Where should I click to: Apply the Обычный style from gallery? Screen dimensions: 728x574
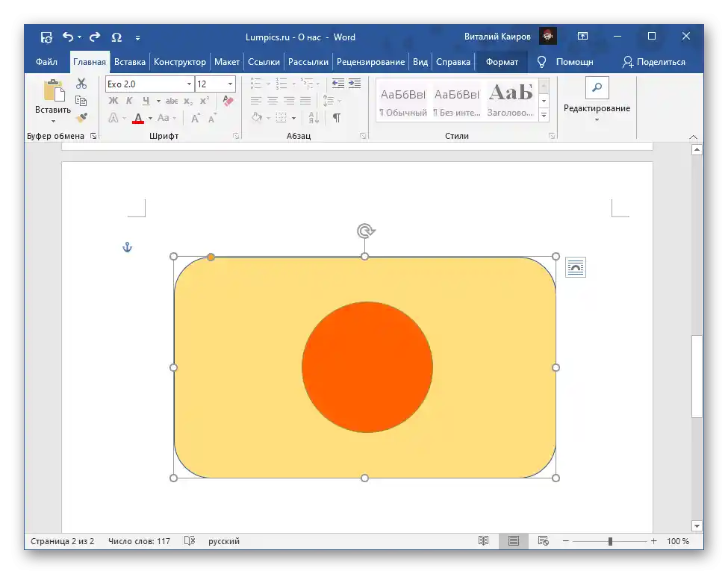point(403,102)
